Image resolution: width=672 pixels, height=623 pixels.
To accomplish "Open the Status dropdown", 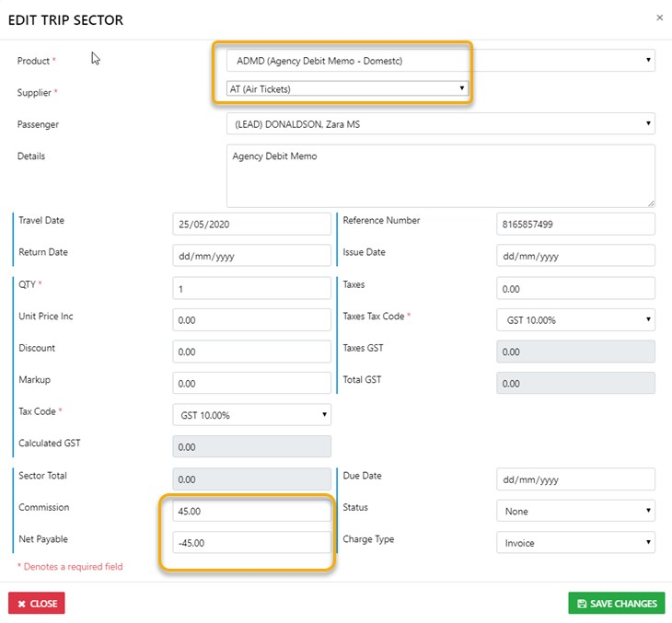I will click(575, 511).
